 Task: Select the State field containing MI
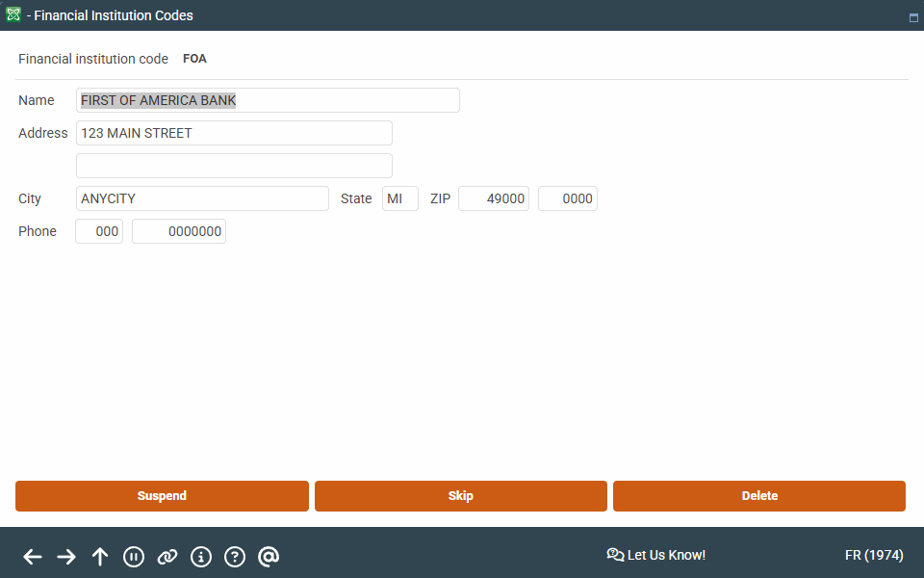pyautogui.click(x=399, y=198)
